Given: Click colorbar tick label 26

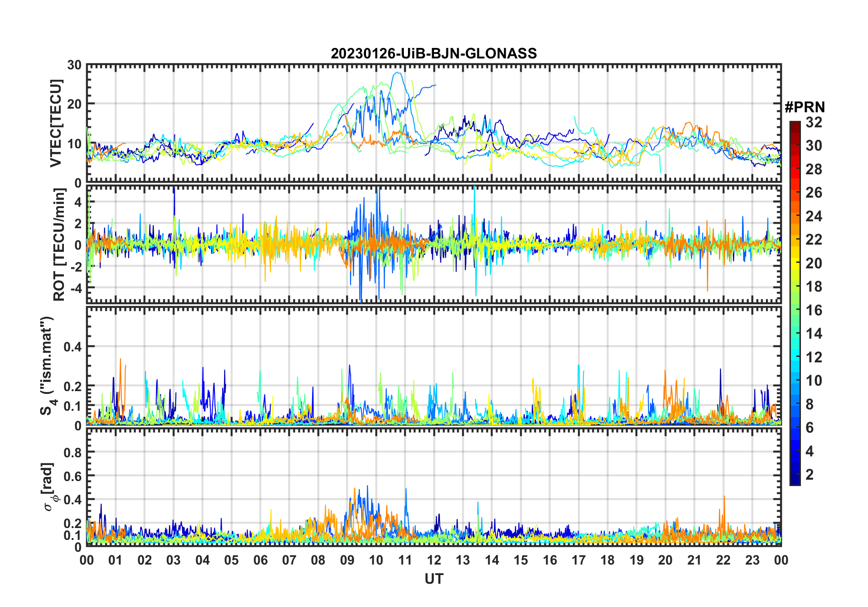Looking at the screenshot, I should pyautogui.click(x=814, y=193).
